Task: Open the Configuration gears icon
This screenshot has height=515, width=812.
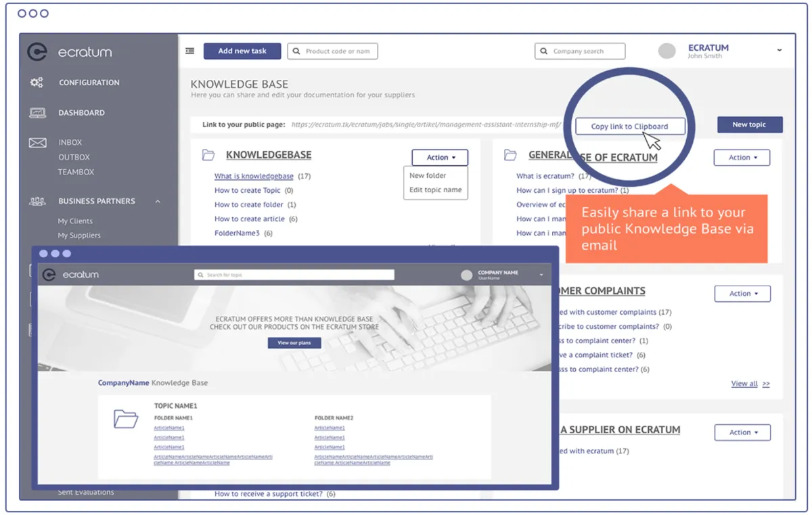Action: click(37, 83)
